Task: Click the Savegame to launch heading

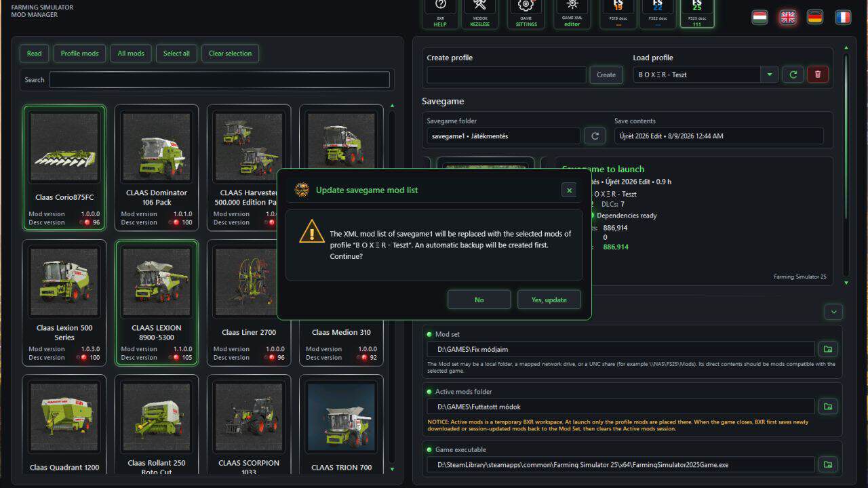Action: 604,169
